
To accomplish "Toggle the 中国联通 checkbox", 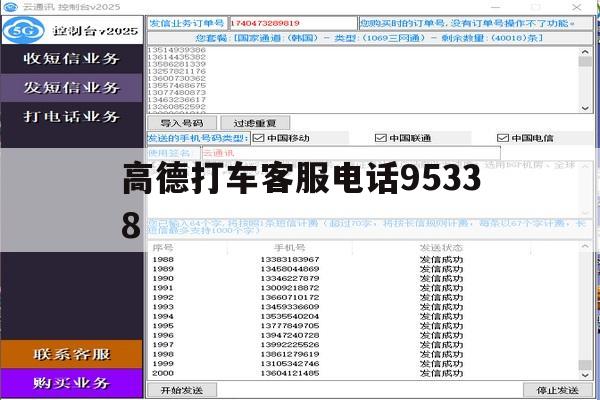I will tap(380, 138).
